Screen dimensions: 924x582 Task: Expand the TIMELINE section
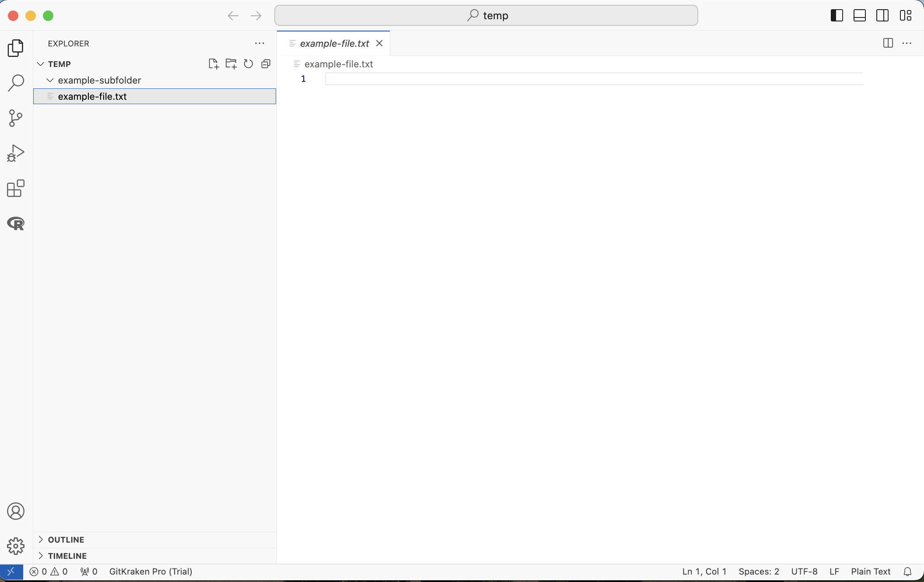pos(67,556)
